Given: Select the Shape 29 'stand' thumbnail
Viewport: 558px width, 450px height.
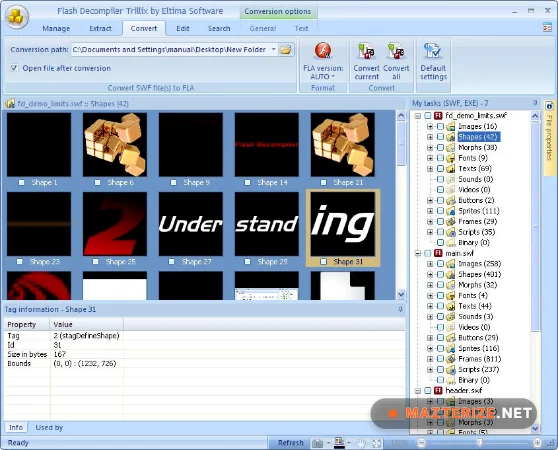Looking at the screenshot, I should [267, 224].
